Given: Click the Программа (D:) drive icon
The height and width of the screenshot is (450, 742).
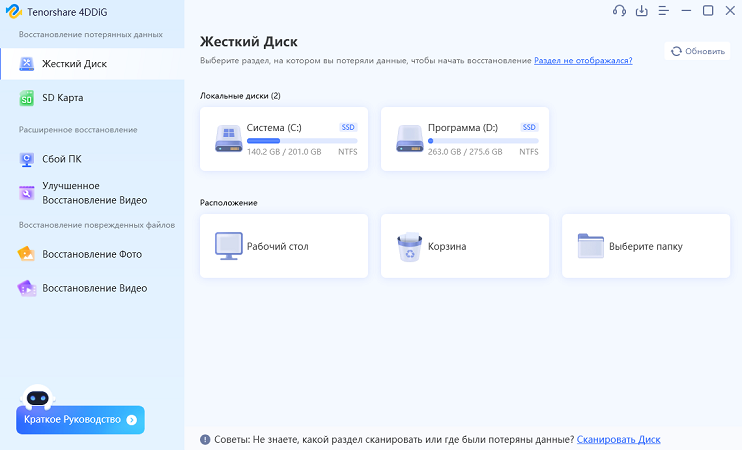Looking at the screenshot, I should tap(410, 139).
